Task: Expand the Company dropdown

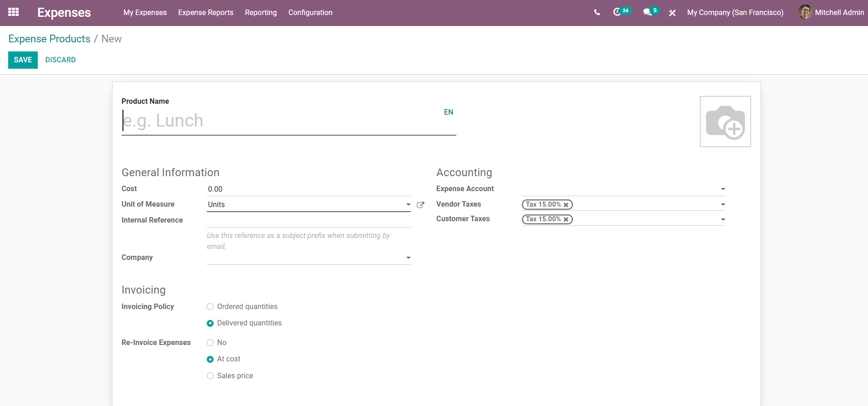Action: [408, 258]
